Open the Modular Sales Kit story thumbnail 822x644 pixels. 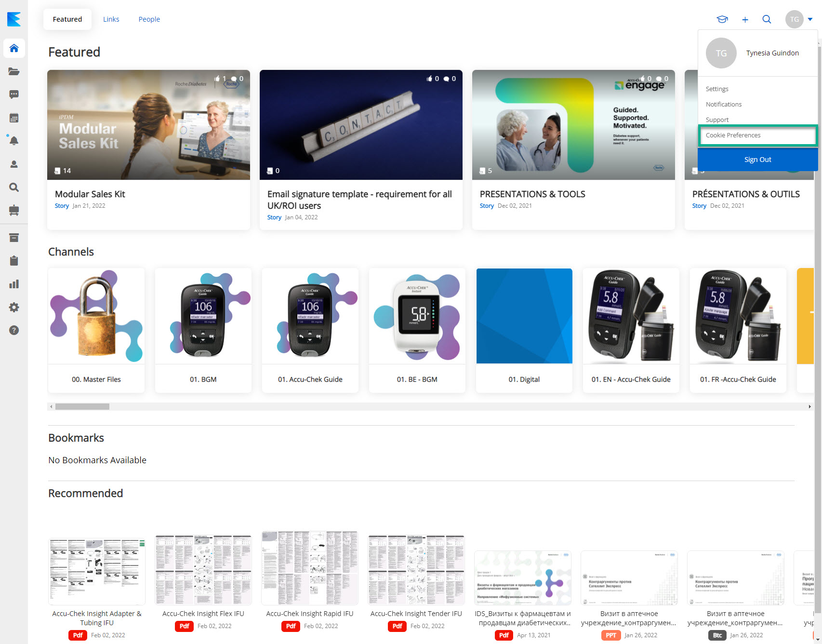(x=148, y=125)
